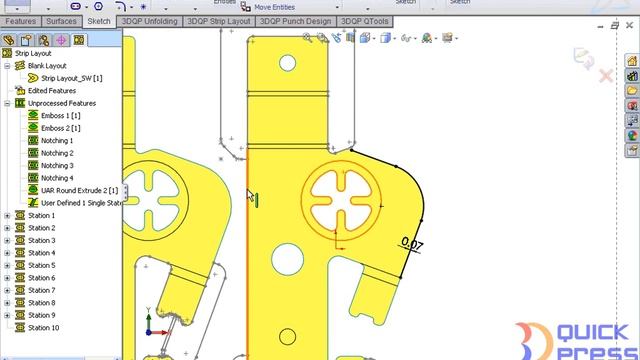Select Strip Layout_SW [1] in the tree
Viewport: 640px width, 360px height.
point(65,78)
